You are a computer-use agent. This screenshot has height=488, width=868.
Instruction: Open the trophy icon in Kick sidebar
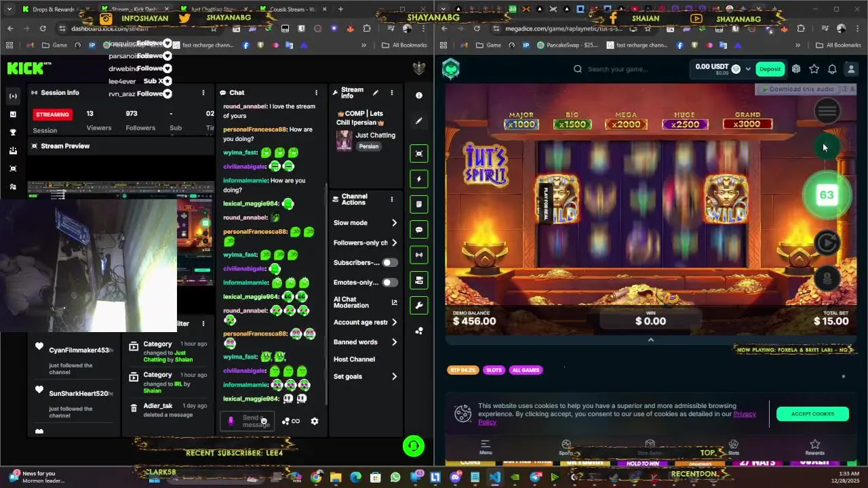(x=13, y=133)
